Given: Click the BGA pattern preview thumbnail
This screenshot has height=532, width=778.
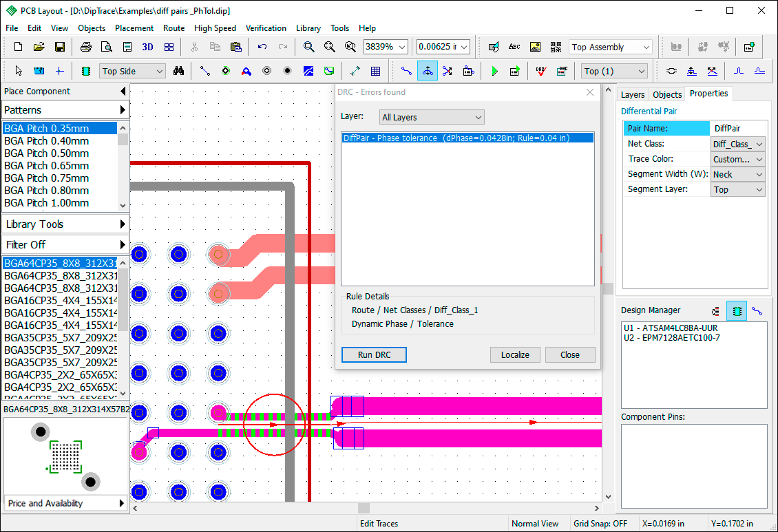Looking at the screenshot, I should point(65,456).
